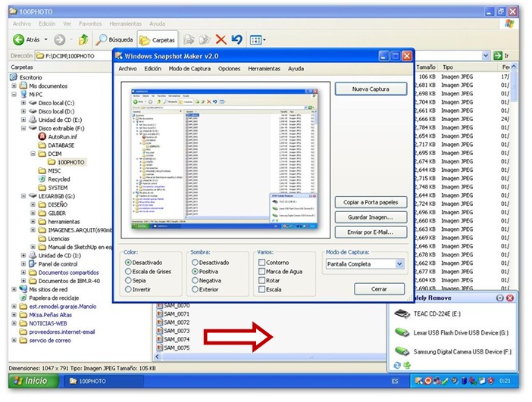532x402 pixels.
Task: Select the TEAC CD-224E device icon
Action: click(400, 313)
